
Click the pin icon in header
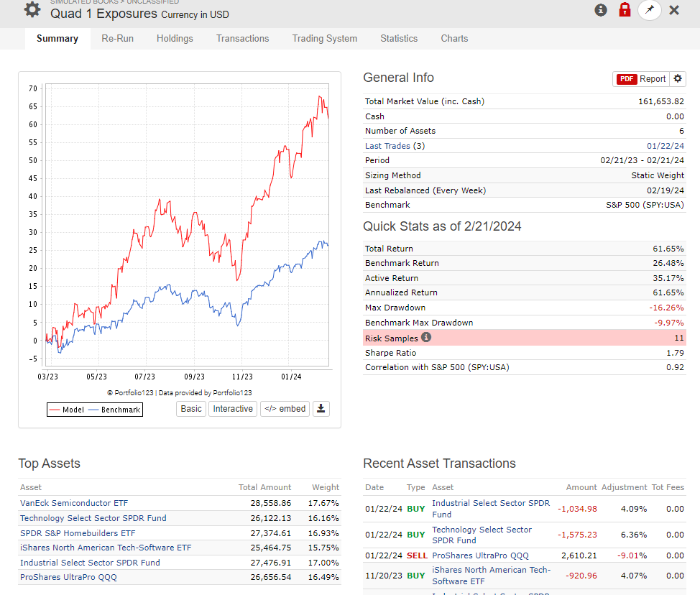click(650, 10)
